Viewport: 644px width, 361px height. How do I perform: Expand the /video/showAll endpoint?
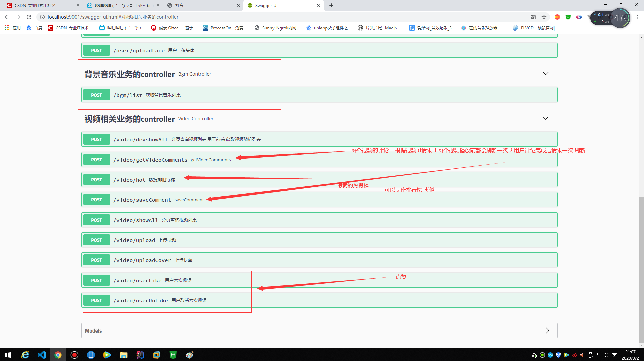coord(319,220)
